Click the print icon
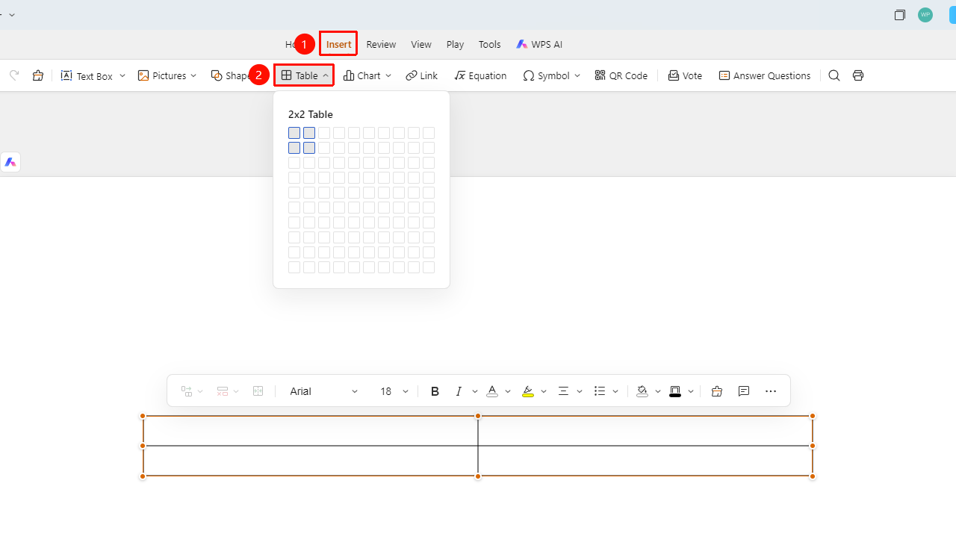Screen dimensions: 956x560 click(x=858, y=75)
